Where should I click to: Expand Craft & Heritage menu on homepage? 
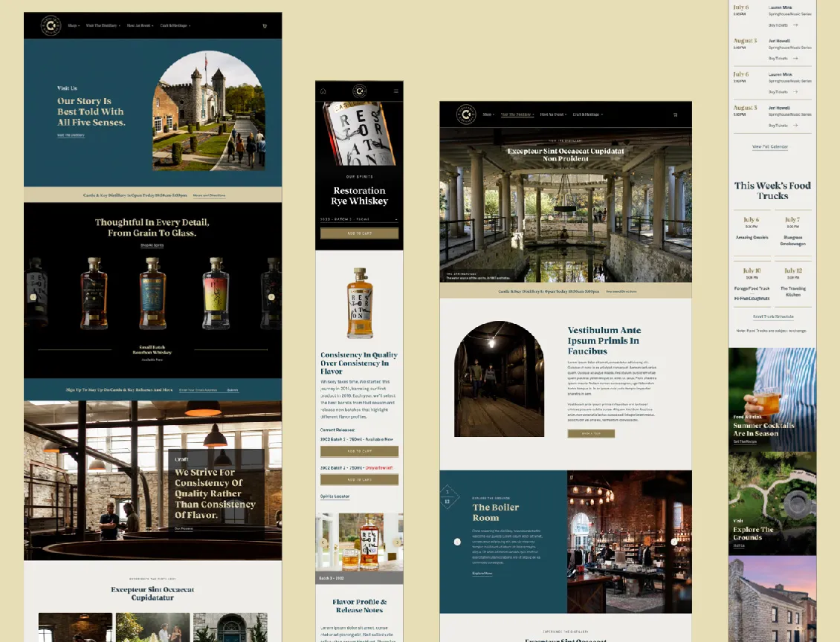[175, 26]
